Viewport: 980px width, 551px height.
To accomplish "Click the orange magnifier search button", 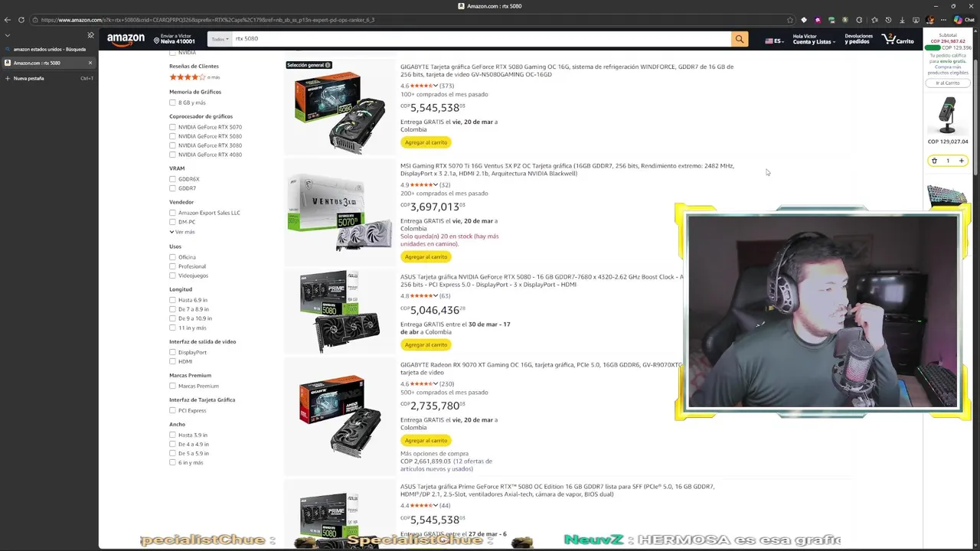I will (739, 39).
